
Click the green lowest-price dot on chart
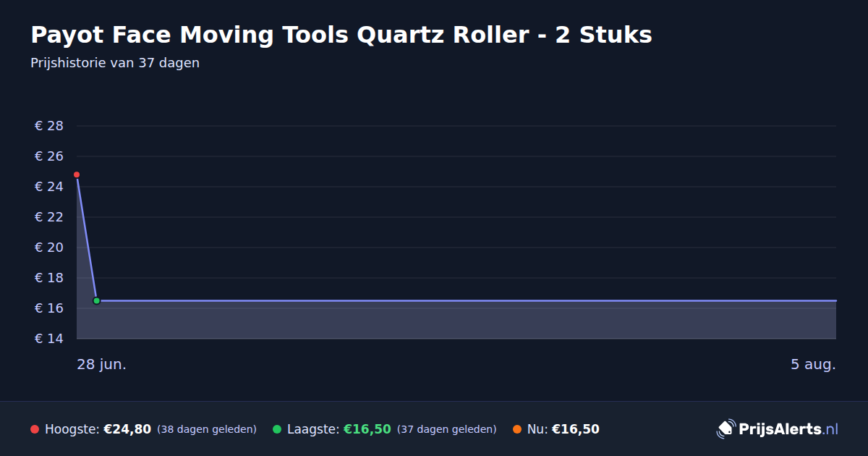click(96, 300)
